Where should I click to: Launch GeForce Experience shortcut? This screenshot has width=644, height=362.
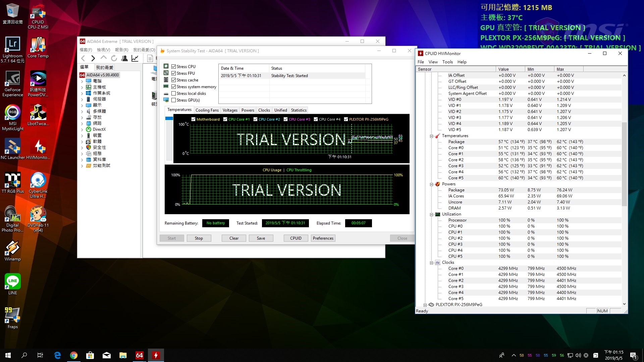pos(13,83)
